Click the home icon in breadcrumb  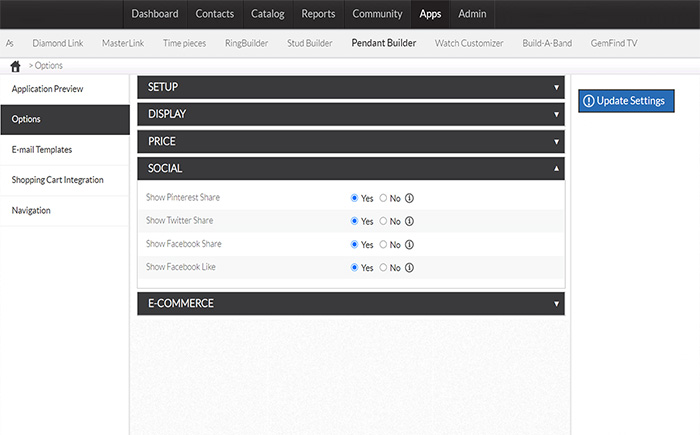click(16, 66)
